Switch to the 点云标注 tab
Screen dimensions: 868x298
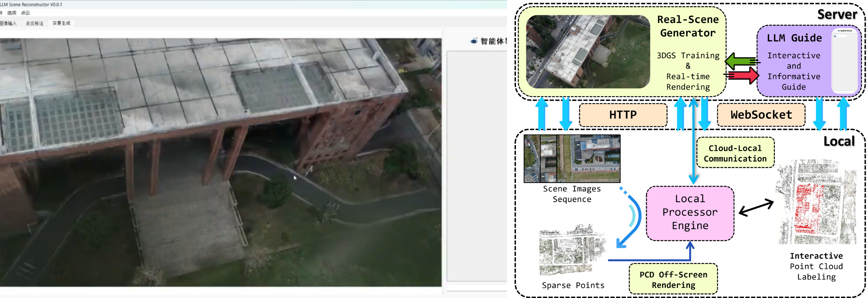tap(35, 23)
